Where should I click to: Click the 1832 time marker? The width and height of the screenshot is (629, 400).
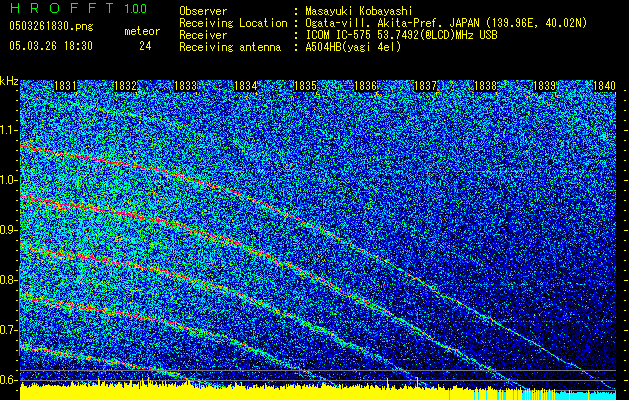coord(125,86)
